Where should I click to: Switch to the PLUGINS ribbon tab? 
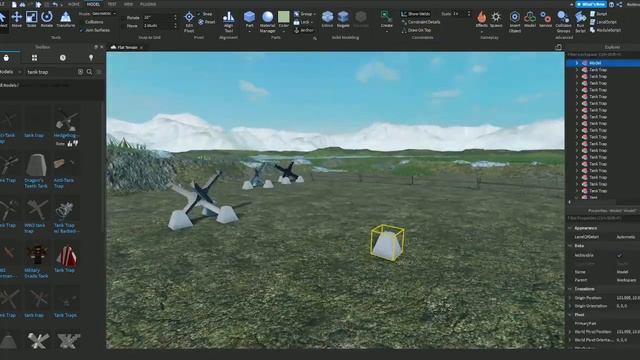coord(148,4)
